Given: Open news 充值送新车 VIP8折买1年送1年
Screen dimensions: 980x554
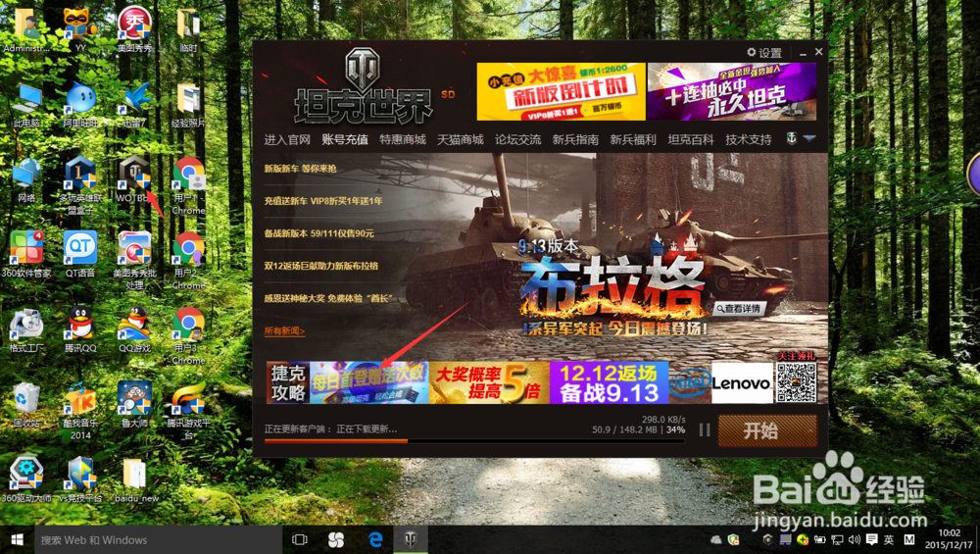Looking at the screenshot, I should (x=323, y=201).
